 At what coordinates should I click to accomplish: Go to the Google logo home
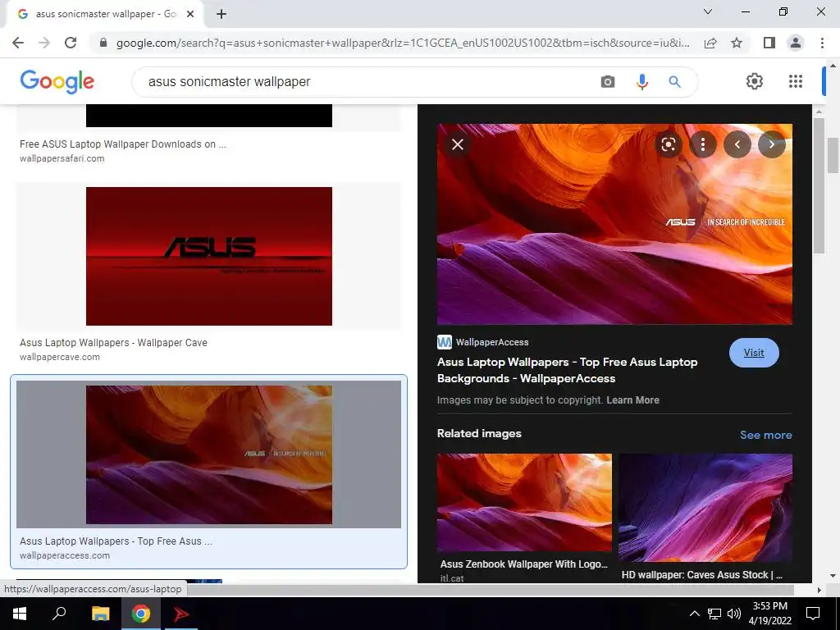pos(57,81)
